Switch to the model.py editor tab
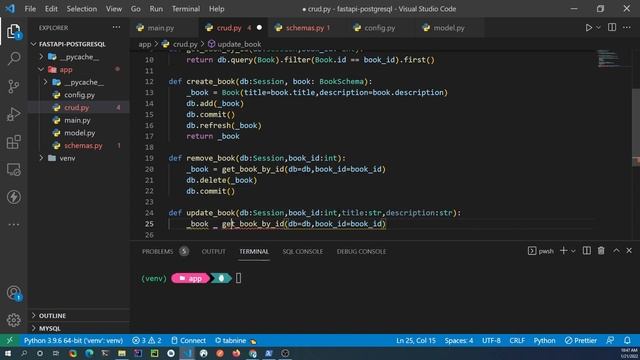The width and height of the screenshot is (640, 360). pyautogui.click(x=449, y=28)
